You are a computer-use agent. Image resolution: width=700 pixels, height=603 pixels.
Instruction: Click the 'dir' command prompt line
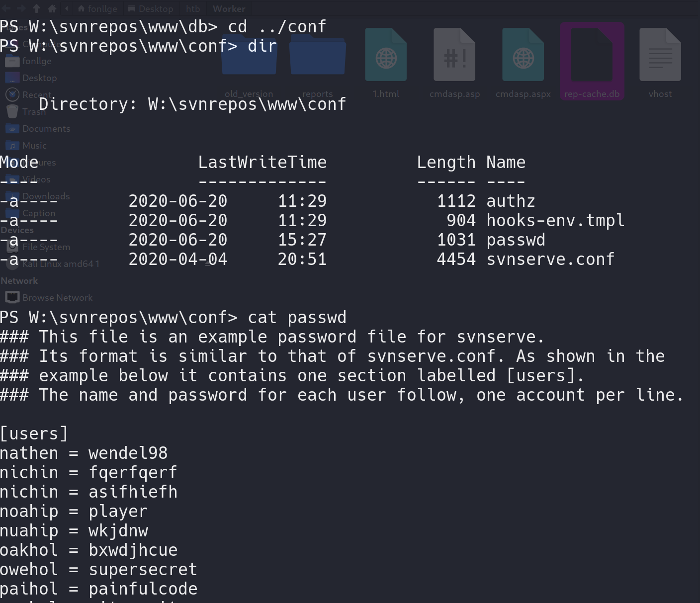138,46
